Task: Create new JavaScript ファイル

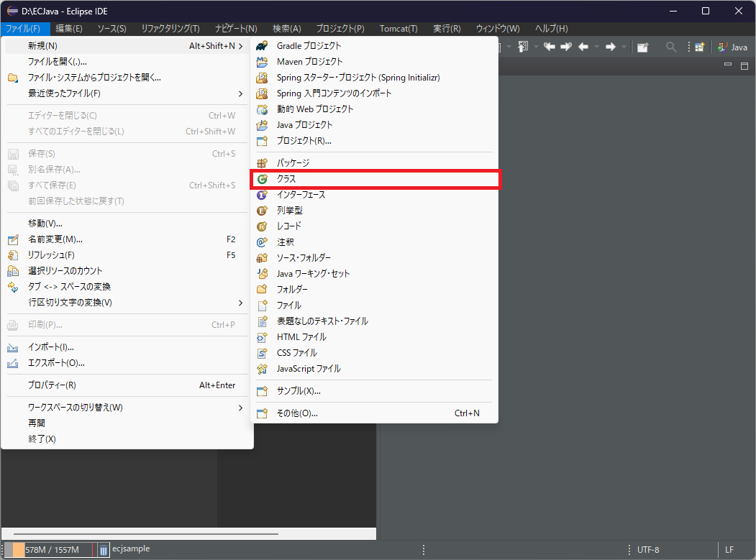Action: click(x=374, y=369)
